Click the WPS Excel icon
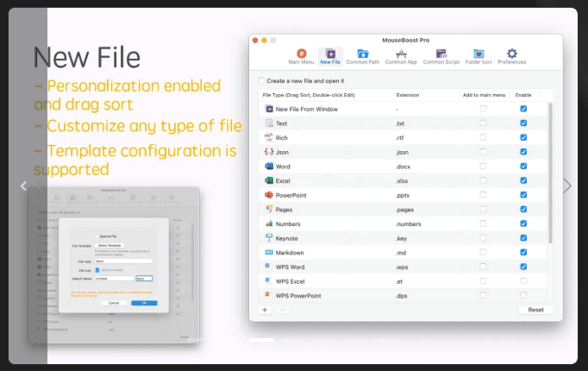 tap(268, 281)
